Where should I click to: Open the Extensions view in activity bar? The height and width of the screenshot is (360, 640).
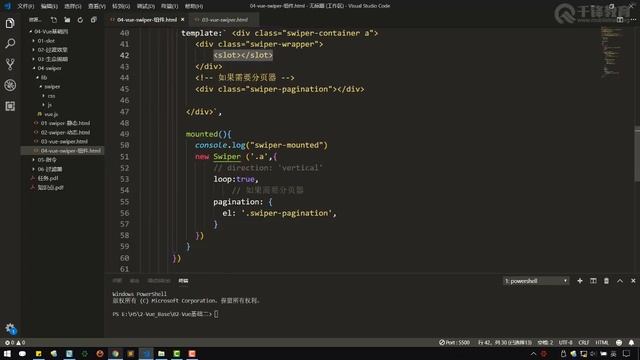10,106
